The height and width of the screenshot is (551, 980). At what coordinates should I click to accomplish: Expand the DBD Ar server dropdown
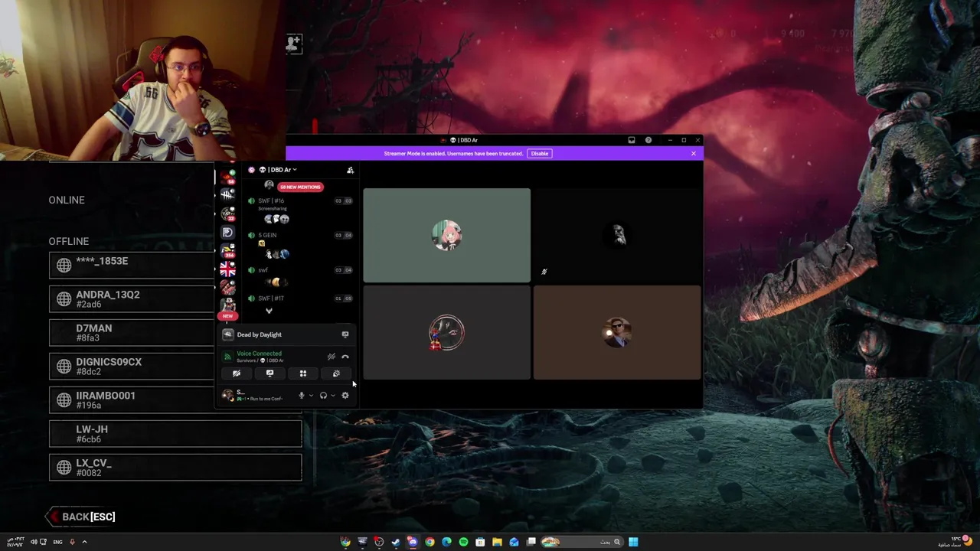tap(279, 170)
